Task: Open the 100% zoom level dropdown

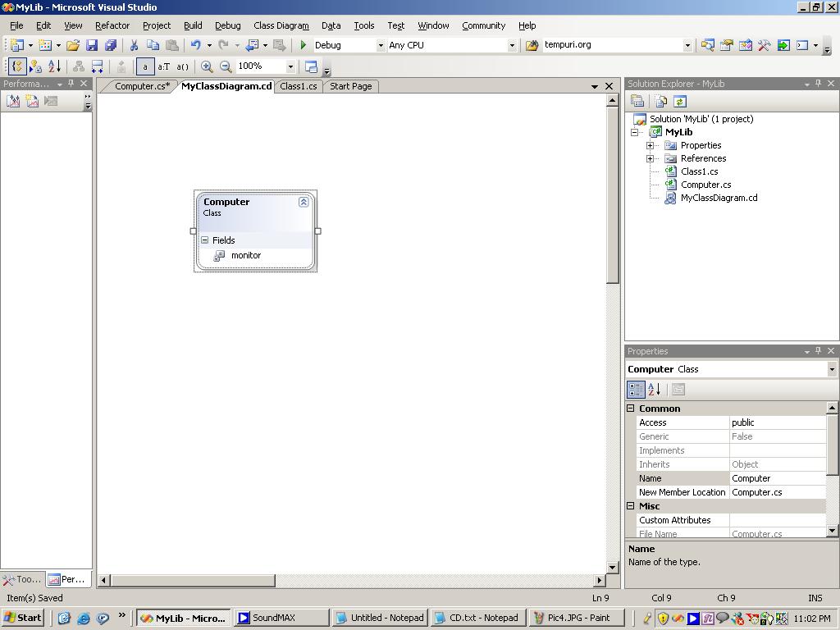Action: (x=290, y=66)
